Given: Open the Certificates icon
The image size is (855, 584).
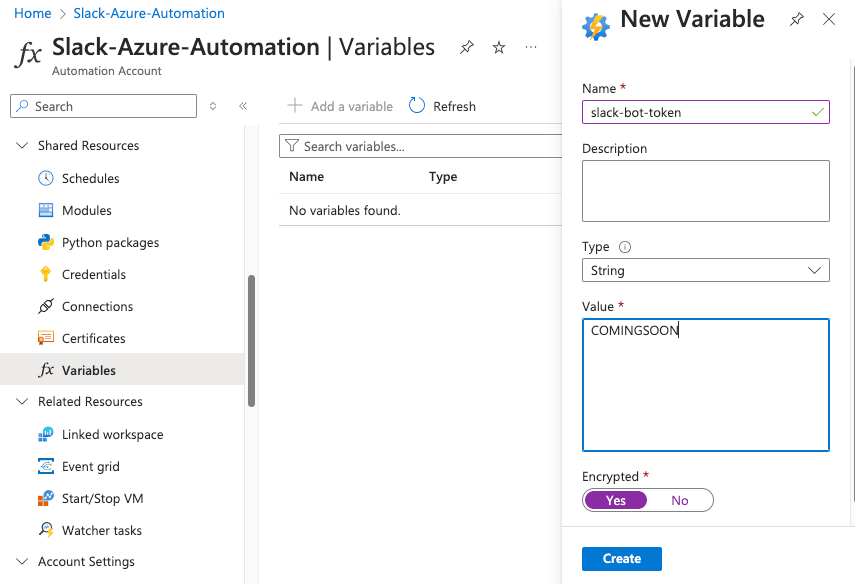Looking at the screenshot, I should (46, 338).
